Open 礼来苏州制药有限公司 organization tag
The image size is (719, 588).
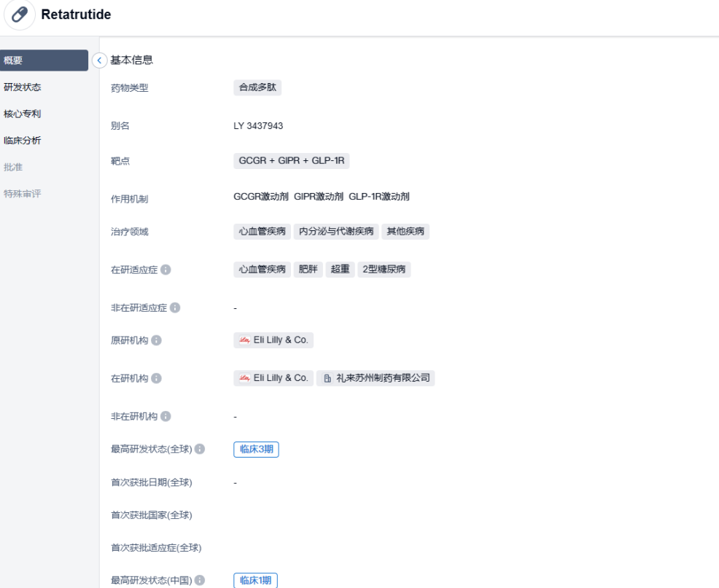[376, 378]
